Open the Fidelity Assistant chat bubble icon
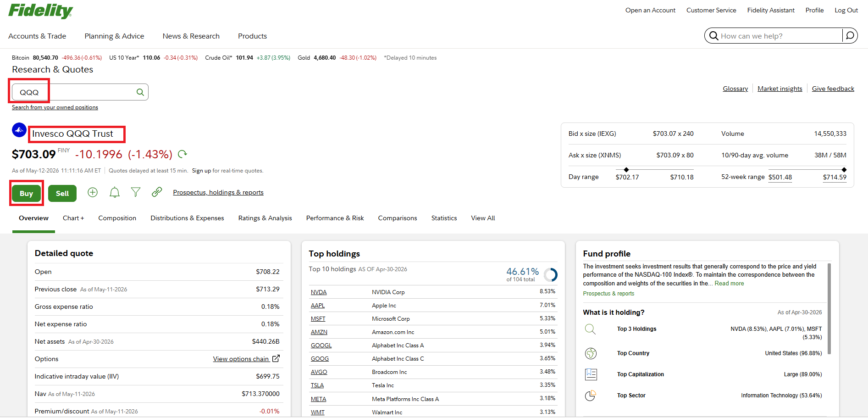Image resolution: width=868 pixels, height=418 pixels. pos(850,35)
